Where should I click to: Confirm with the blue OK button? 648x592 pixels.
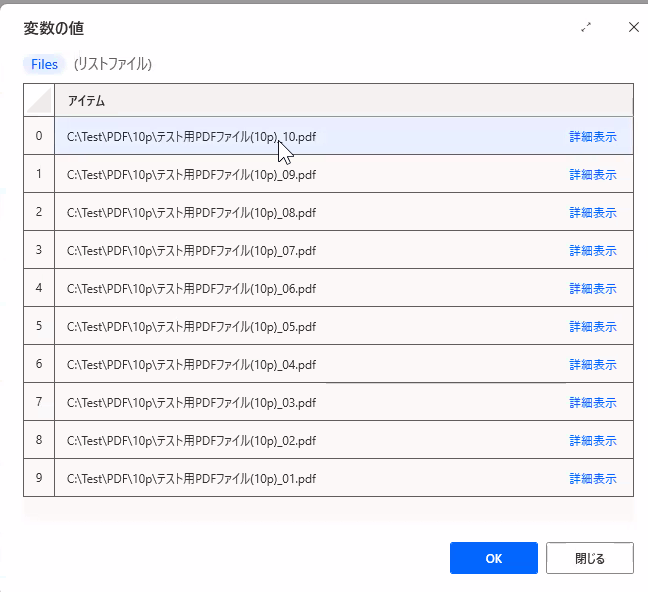(494, 558)
